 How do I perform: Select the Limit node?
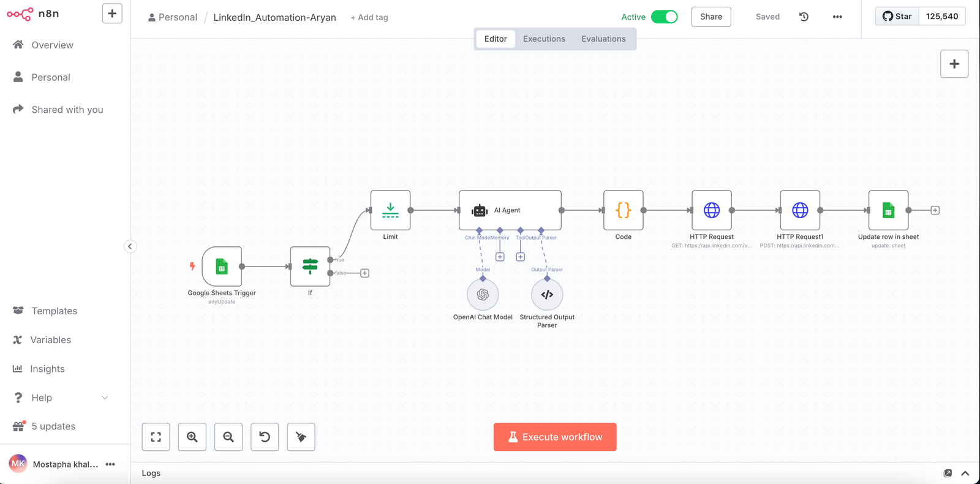tap(390, 210)
